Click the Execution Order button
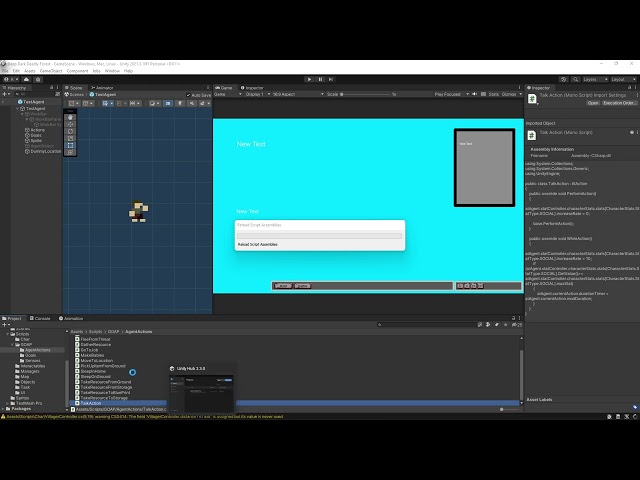 coord(619,103)
